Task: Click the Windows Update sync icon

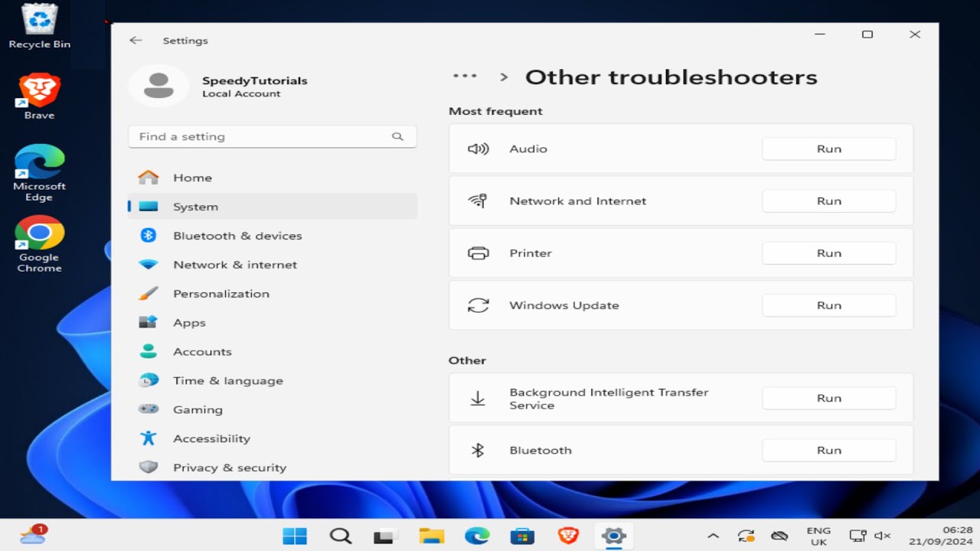Action: click(x=478, y=305)
